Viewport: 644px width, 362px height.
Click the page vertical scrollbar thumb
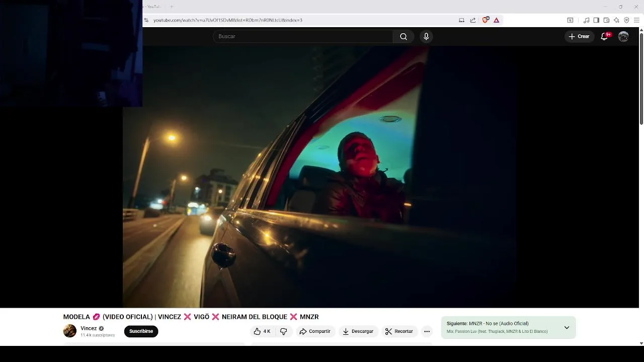click(x=641, y=78)
